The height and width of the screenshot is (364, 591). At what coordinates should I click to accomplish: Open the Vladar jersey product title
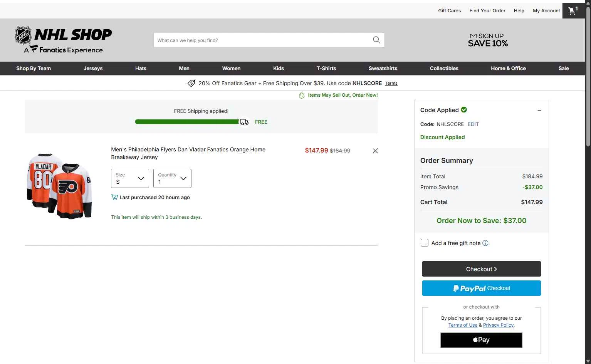click(x=188, y=153)
